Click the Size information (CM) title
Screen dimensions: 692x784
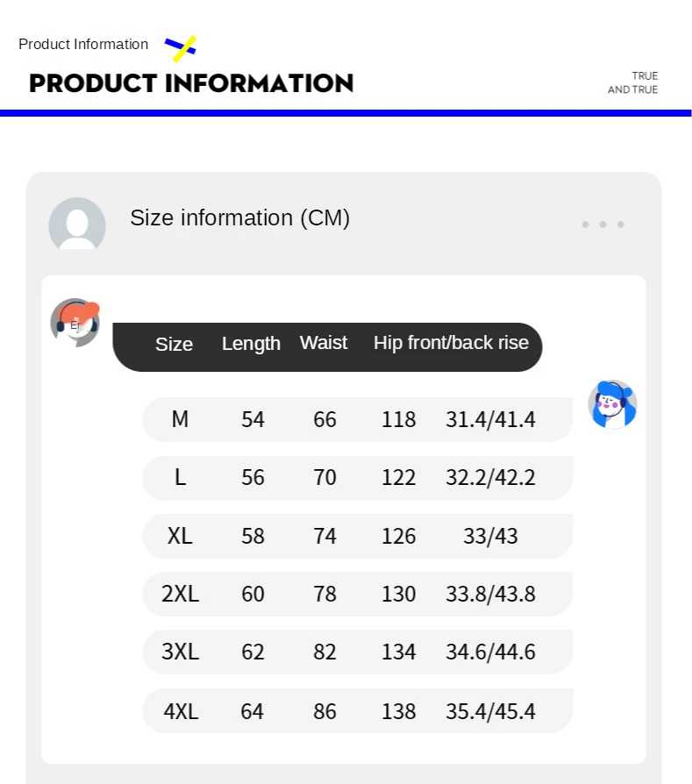239,217
